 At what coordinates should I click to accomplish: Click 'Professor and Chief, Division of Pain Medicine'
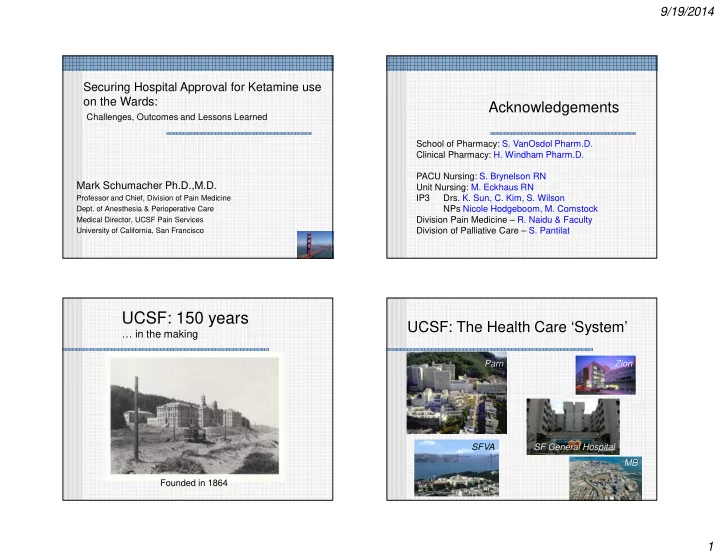tap(153, 198)
